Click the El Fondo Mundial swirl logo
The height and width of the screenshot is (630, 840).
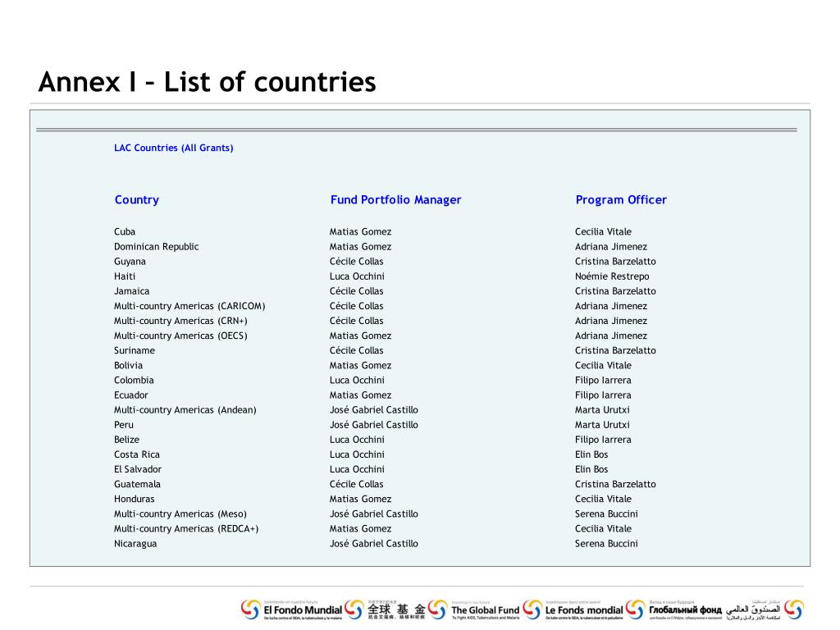(250, 609)
